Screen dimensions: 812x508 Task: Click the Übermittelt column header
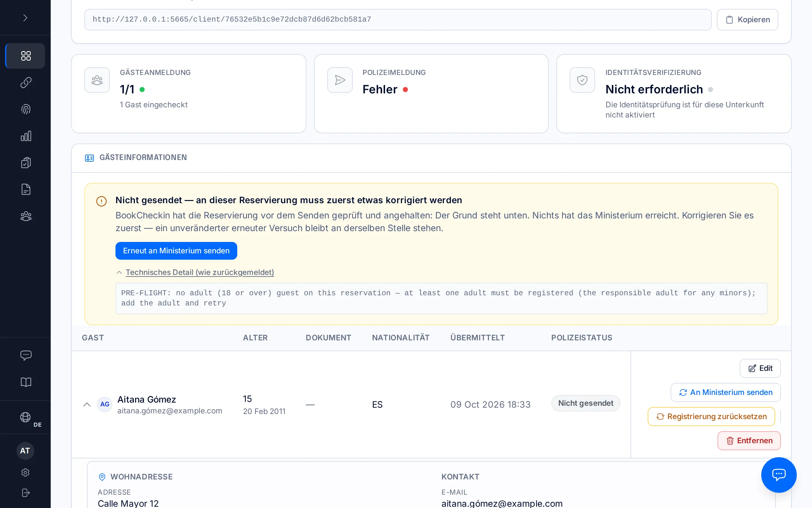(477, 338)
